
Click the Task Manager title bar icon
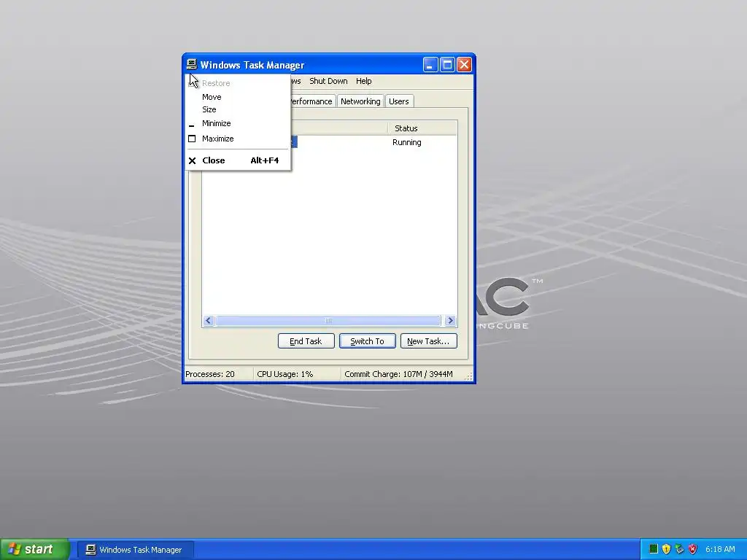(x=192, y=64)
